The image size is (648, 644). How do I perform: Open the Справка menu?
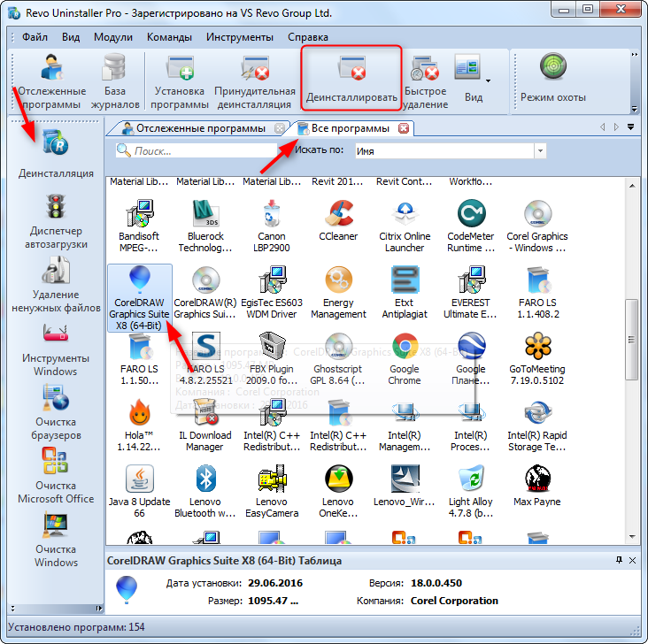308,37
